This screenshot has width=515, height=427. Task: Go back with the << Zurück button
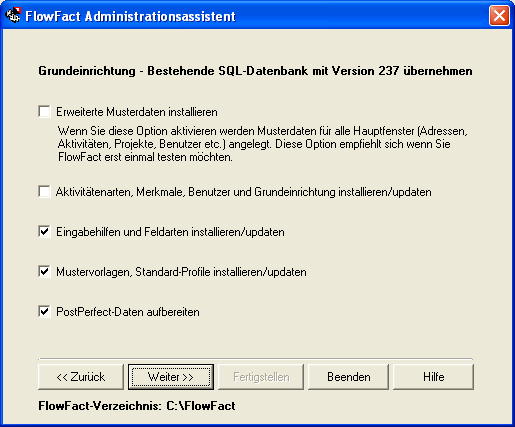(81, 377)
